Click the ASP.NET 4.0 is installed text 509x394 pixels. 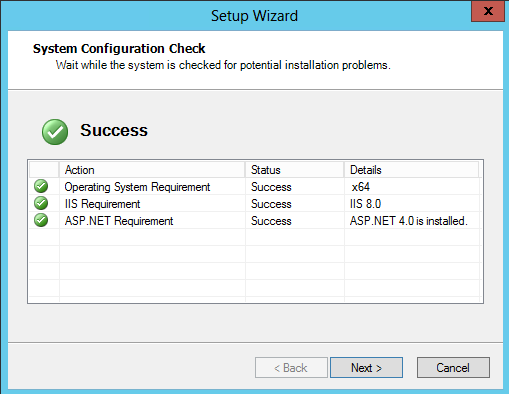click(x=409, y=221)
